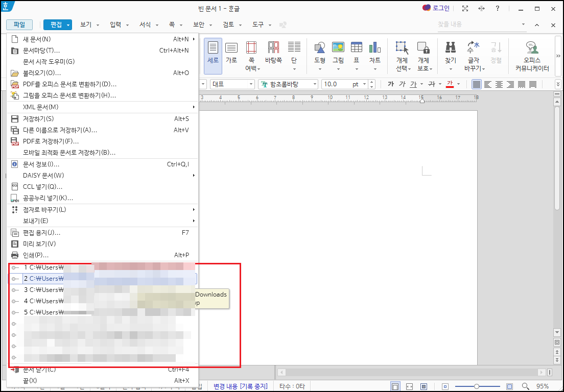Choose 저장하기(S) menu item
Image resolution: width=564 pixels, height=392 pixels.
click(103, 118)
